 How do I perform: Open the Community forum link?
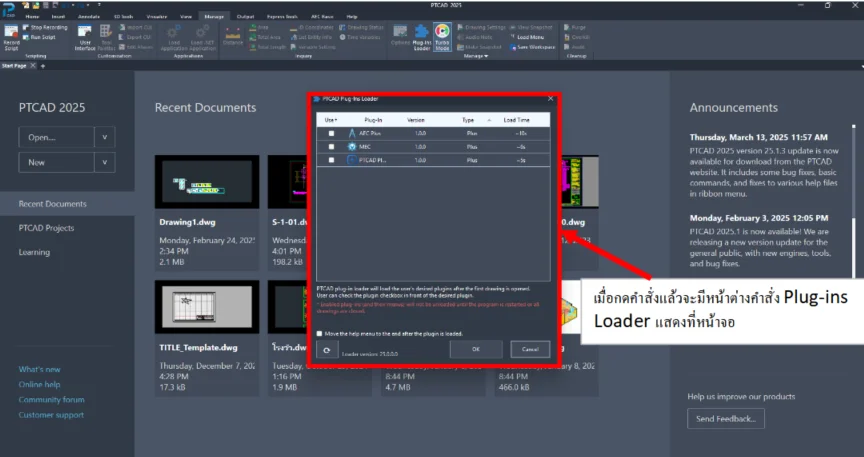click(x=51, y=400)
